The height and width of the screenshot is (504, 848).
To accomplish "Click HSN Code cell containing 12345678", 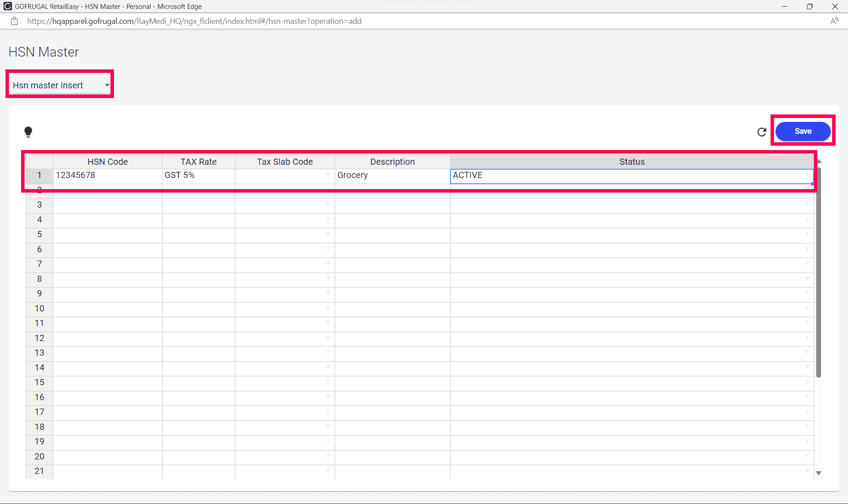I will (107, 175).
